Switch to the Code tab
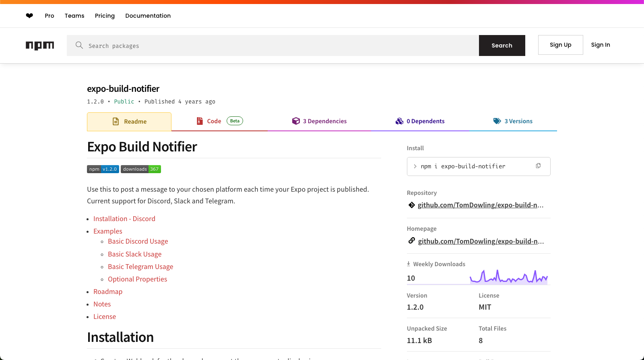644x360 pixels. [219, 121]
